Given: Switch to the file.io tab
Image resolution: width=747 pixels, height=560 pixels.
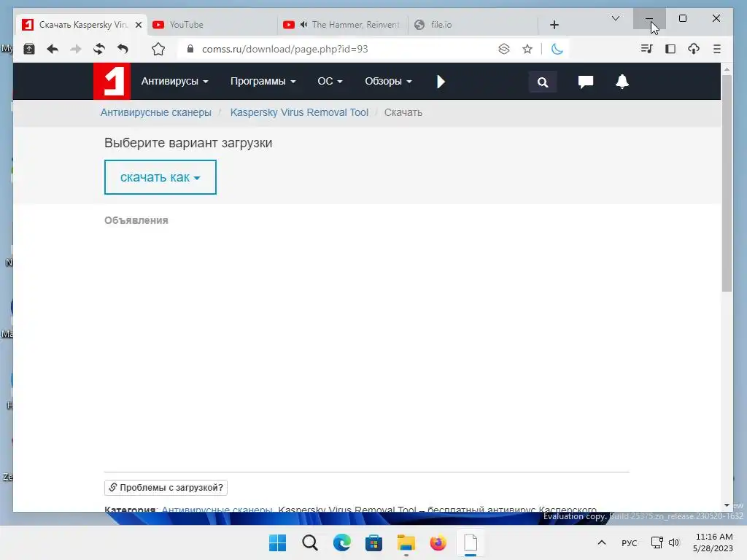Looking at the screenshot, I should pyautogui.click(x=473, y=25).
